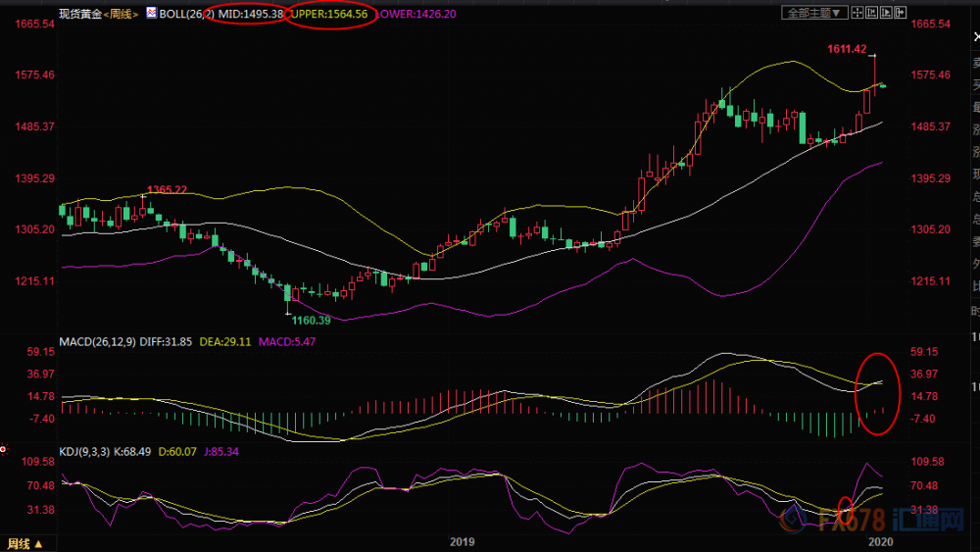
Task: Click the left axis 1215.11 price label
Action: pyautogui.click(x=35, y=281)
